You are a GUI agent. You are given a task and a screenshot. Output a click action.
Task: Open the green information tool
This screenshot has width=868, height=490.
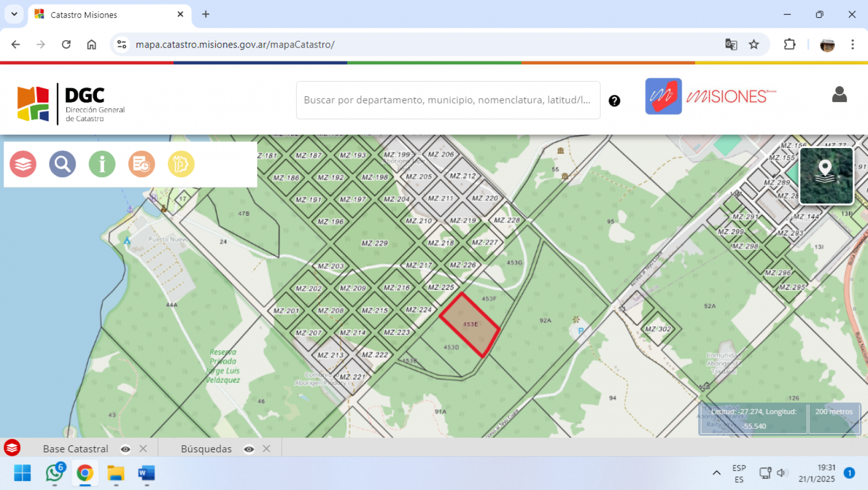coord(102,164)
